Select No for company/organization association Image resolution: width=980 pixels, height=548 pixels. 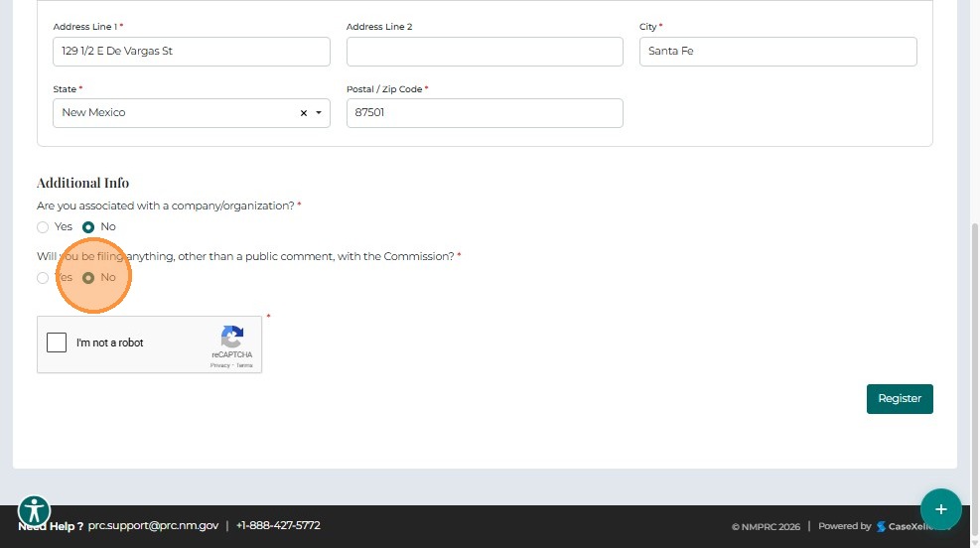click(88, 226)
